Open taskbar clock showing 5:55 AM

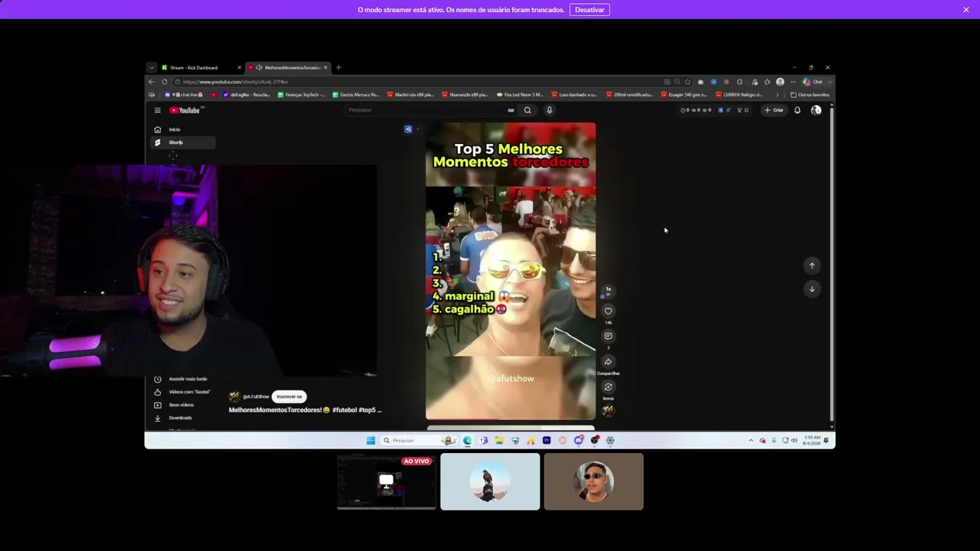coord(812,440)
